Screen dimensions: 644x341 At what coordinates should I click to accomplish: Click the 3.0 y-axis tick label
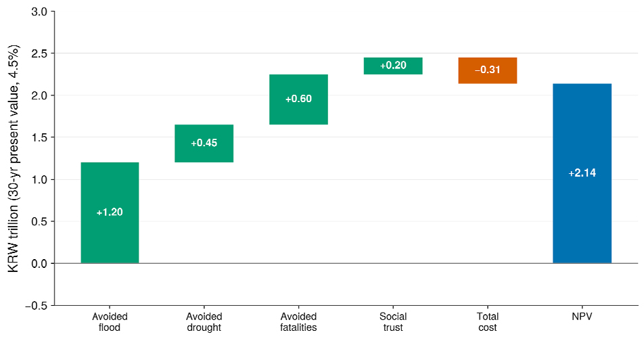click(x=39, y=12)
